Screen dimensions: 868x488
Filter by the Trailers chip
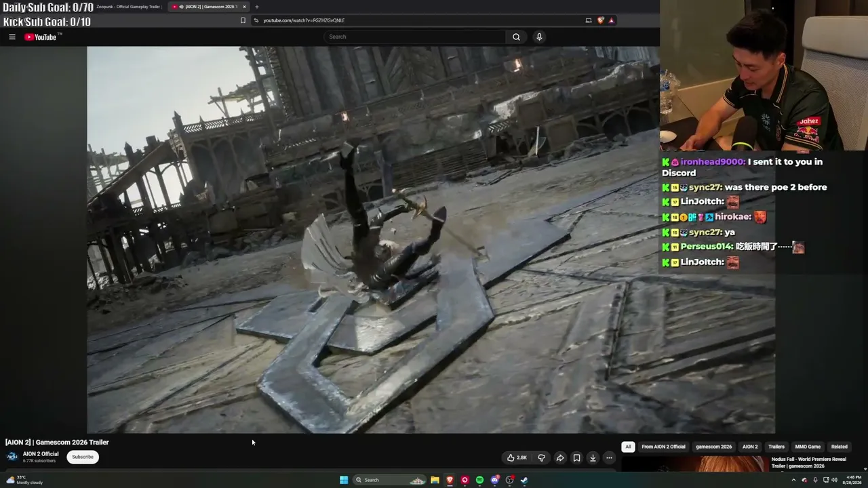[776, 447]
